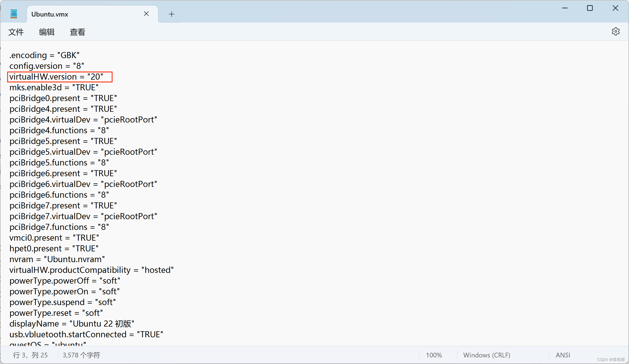Place cursor on mks.enable3d line
Image resolution: width=629 pixels, height=364 pixels.
[54, 88]
